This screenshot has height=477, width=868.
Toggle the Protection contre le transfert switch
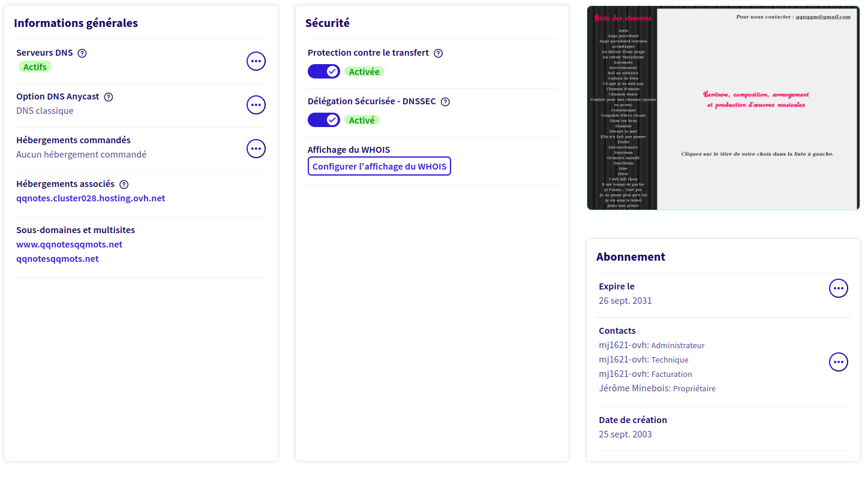click(x=324, y=71)
